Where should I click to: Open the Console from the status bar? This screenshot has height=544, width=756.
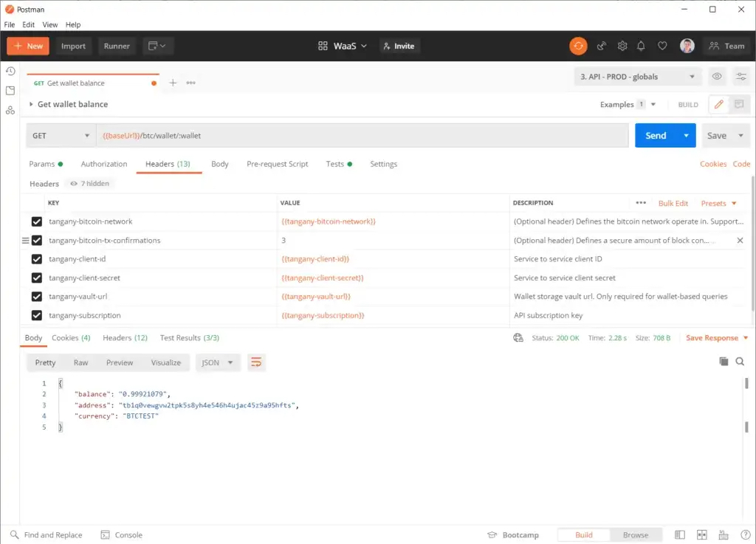122,535
